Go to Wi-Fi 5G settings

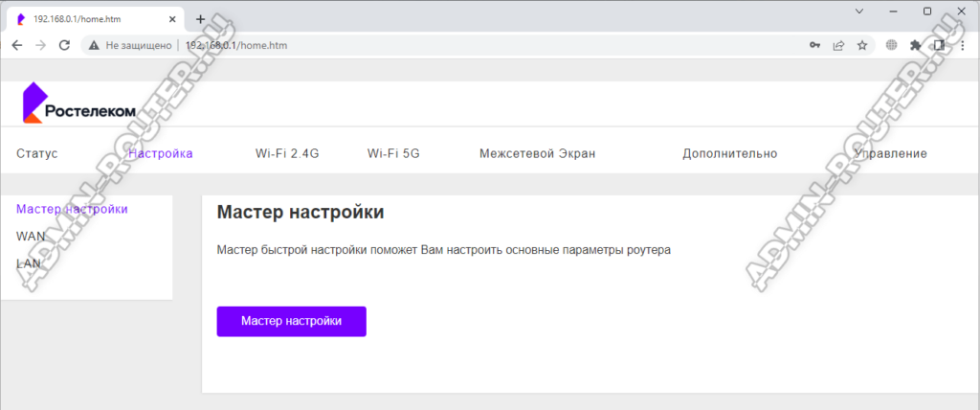[393, 153]
